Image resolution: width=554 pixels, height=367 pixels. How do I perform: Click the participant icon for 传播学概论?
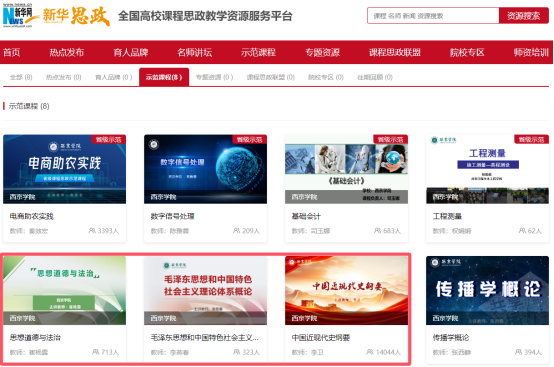click(x=518, y=352)
